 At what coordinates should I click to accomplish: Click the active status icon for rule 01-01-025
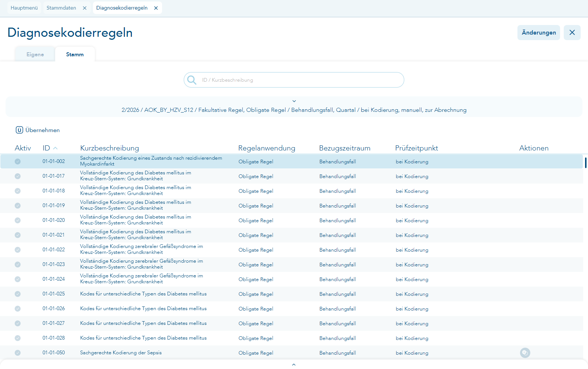[x=18, y=294]
